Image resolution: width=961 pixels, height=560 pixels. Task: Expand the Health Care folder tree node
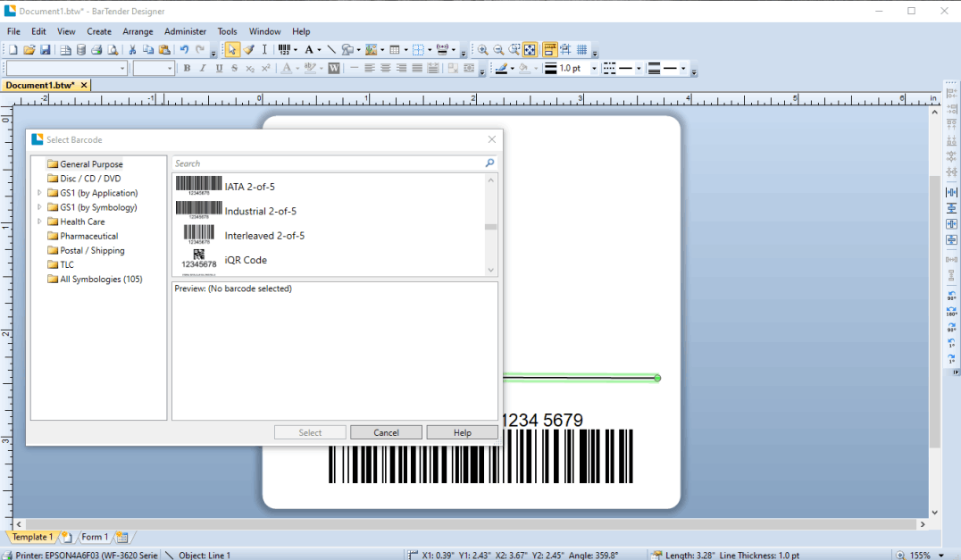pyautogui.click(x=39, y=221)
